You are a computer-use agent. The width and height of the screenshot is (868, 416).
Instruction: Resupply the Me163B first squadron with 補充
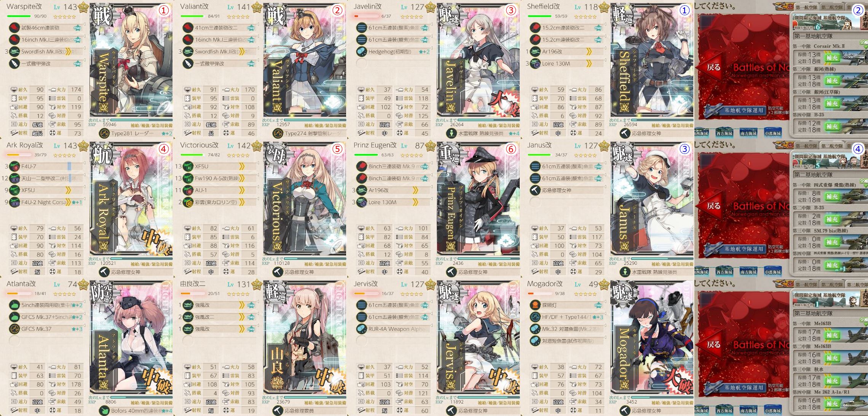(x=832, y=335)
